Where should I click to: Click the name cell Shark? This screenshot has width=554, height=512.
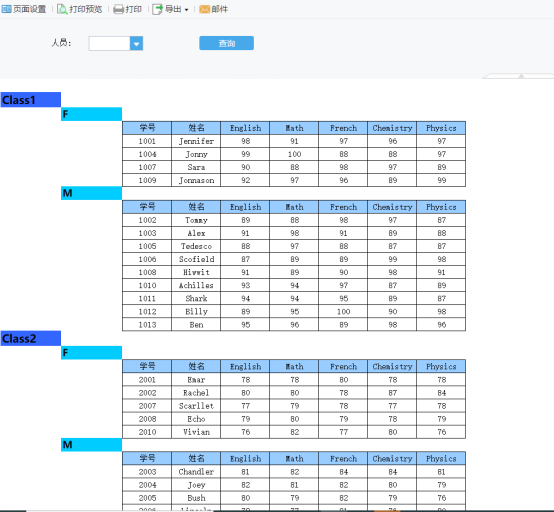click(196, 299)
